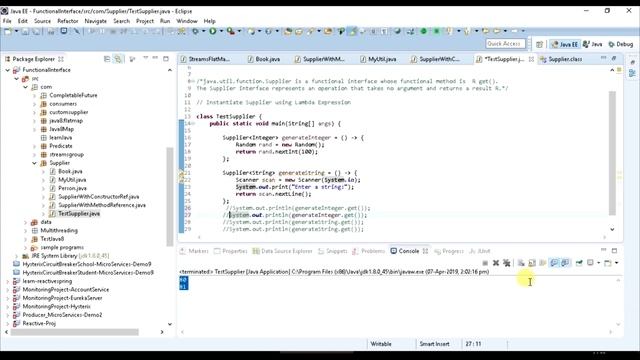Click the Save icon in the main toolbar

[25, 31]
